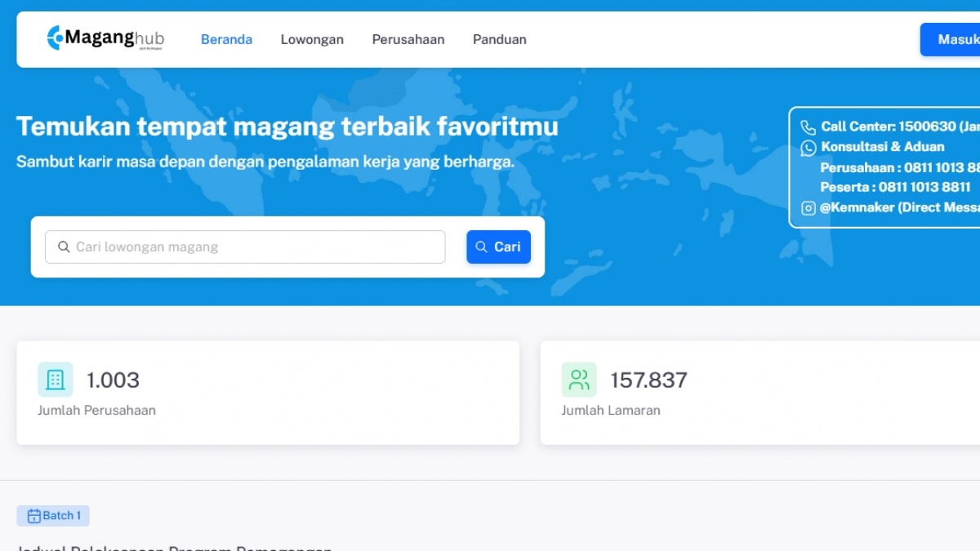Click the Peserta : 0811 1013 8811 line
The height and width of the screenshot is (551, 980).
(x=896, y=187)
